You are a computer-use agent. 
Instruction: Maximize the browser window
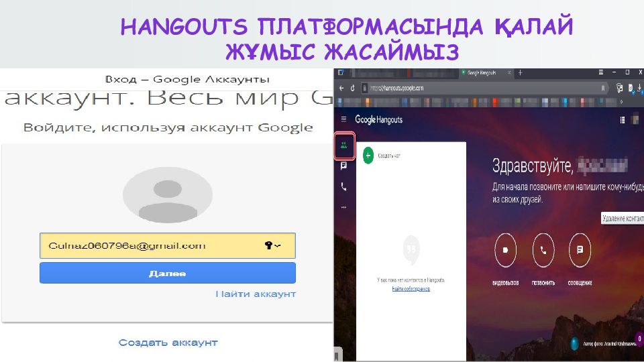click(x=627, y=72)
